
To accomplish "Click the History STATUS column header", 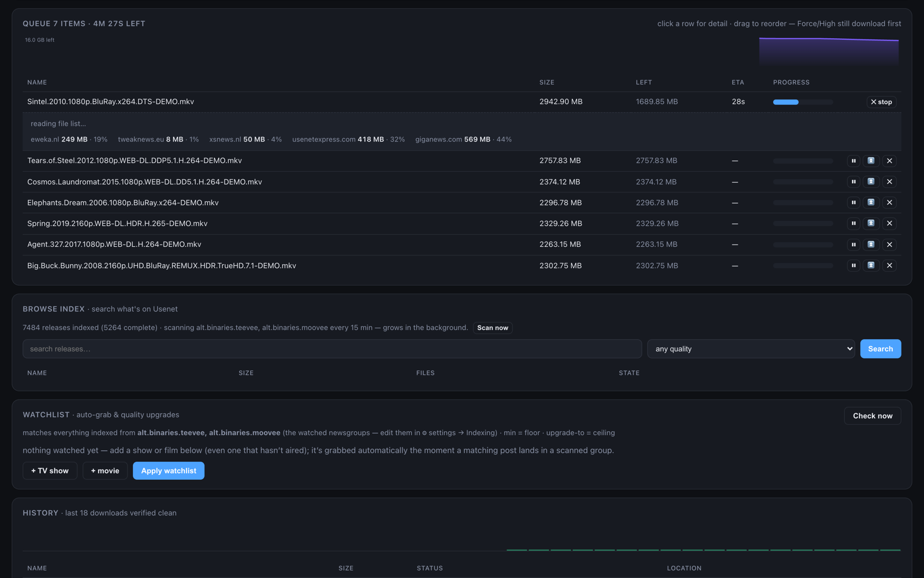I will [x=430, y=569].
